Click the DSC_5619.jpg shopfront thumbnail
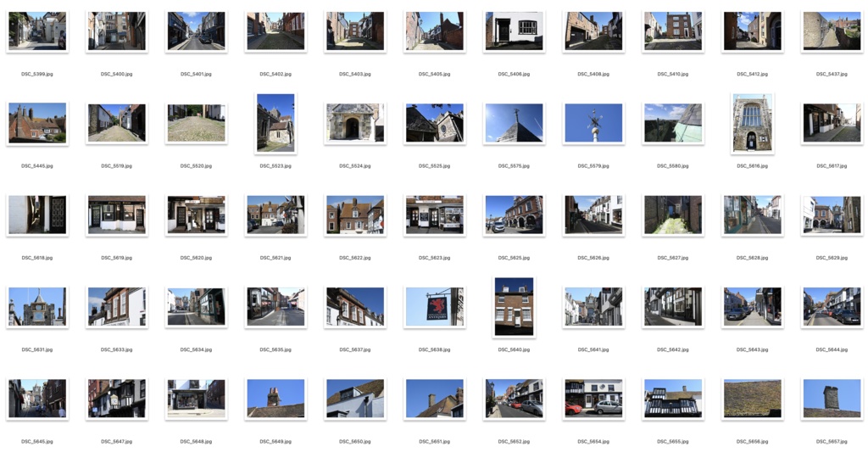 click(x=117, y=215)
